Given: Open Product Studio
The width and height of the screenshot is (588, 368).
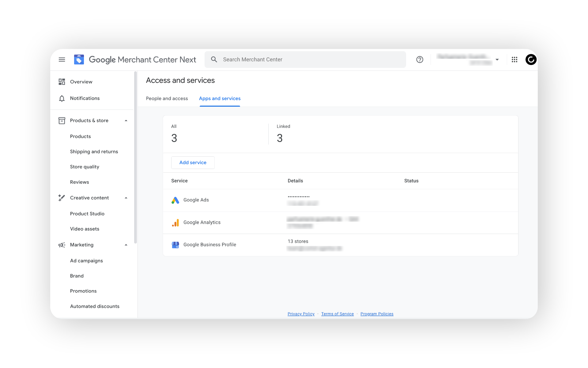Looking at the screenshot, I should (87, 213).
